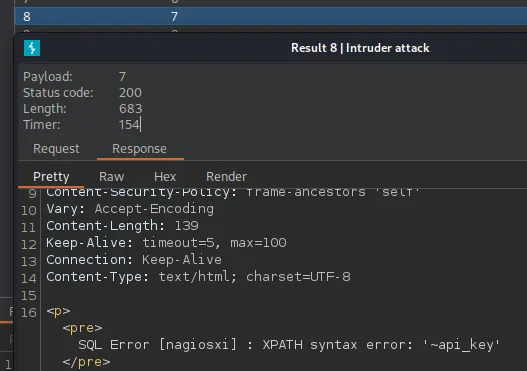The image size is (527, 371).
Task: Click the Content-Type text/html header line
Action: 198,277
